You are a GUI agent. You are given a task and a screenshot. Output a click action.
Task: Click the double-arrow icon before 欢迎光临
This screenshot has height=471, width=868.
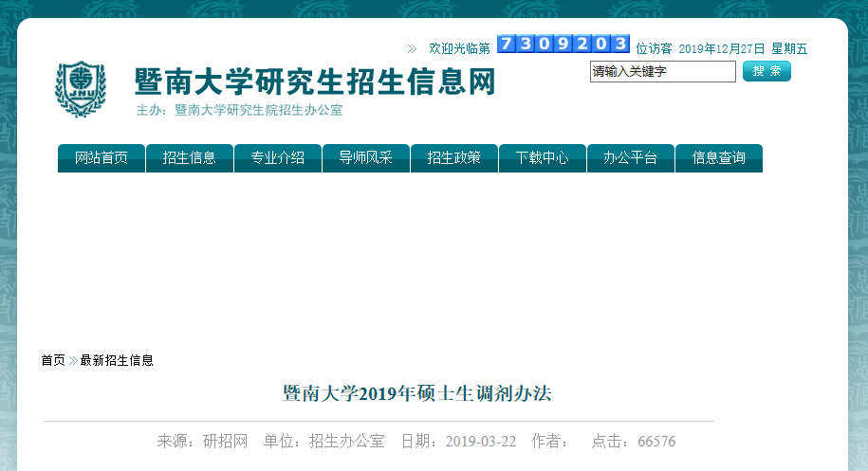point(412,48)
